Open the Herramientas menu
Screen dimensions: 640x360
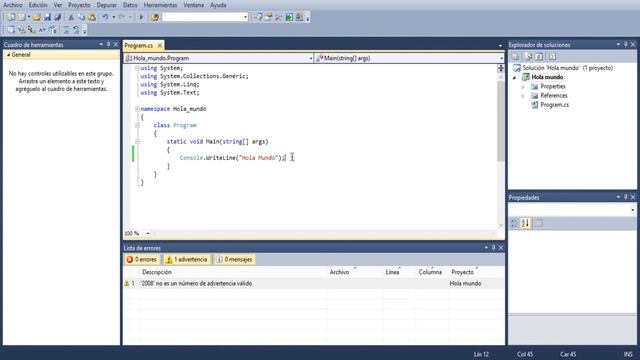160,5
